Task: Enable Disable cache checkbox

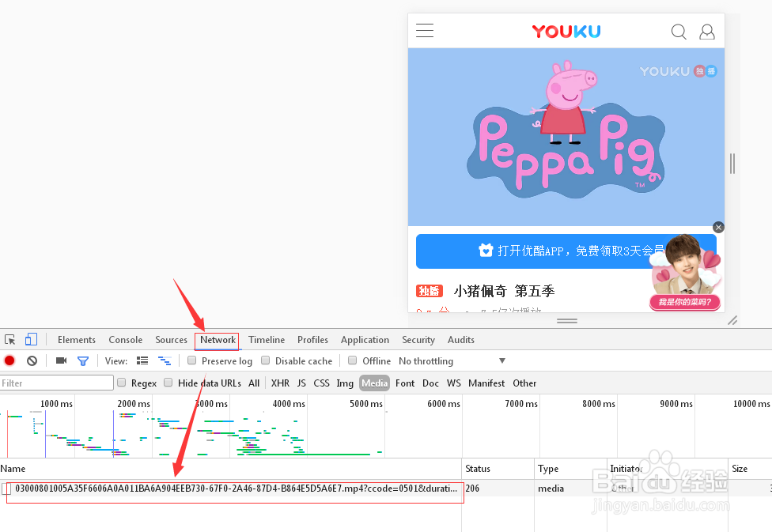Action: pyautogui.click(x=266, y=360)
